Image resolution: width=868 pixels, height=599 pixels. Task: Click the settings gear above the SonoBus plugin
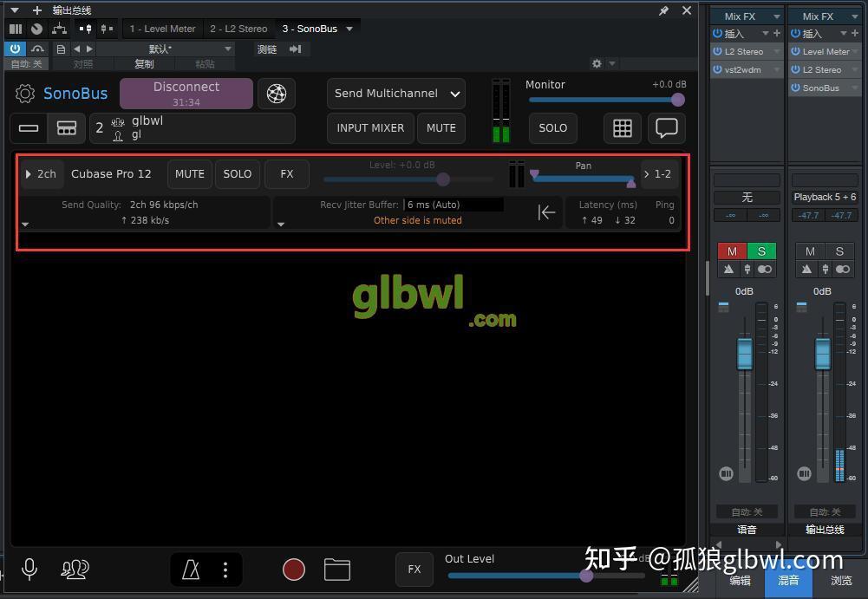coord(597,63)
